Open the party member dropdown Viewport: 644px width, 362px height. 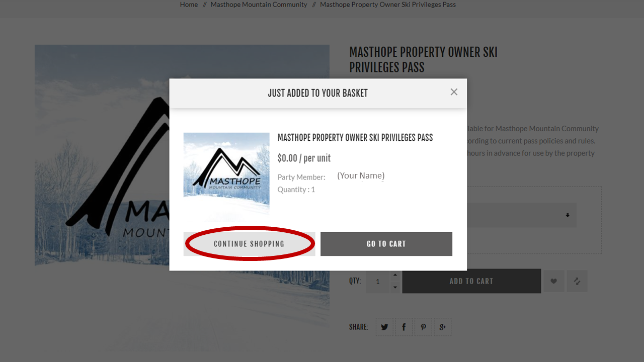point(522,215)
